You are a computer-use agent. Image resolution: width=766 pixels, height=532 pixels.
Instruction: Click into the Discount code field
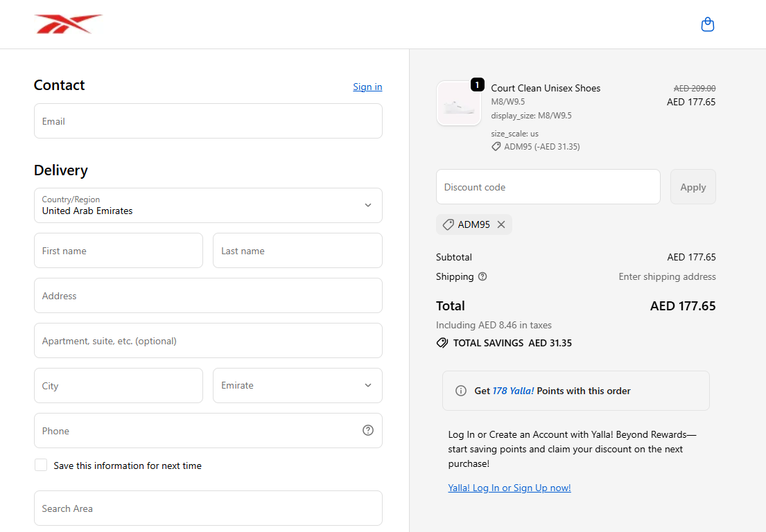coord(548,187)
